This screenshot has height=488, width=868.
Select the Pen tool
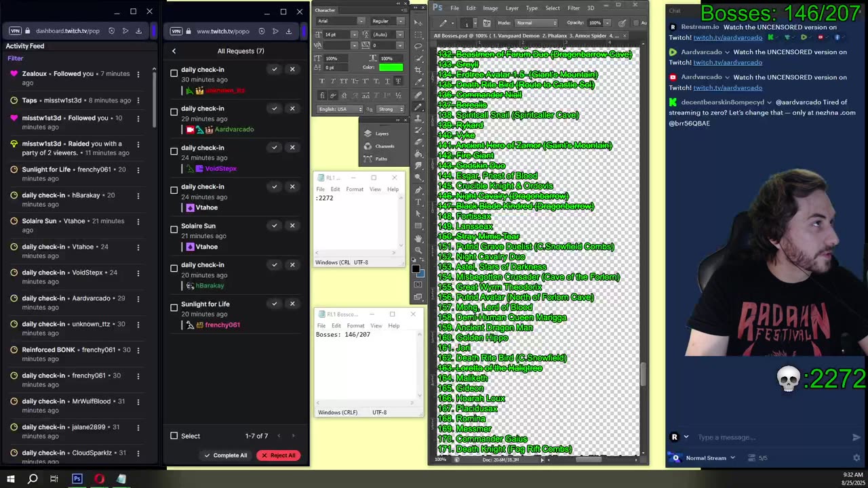click(418, 190)
